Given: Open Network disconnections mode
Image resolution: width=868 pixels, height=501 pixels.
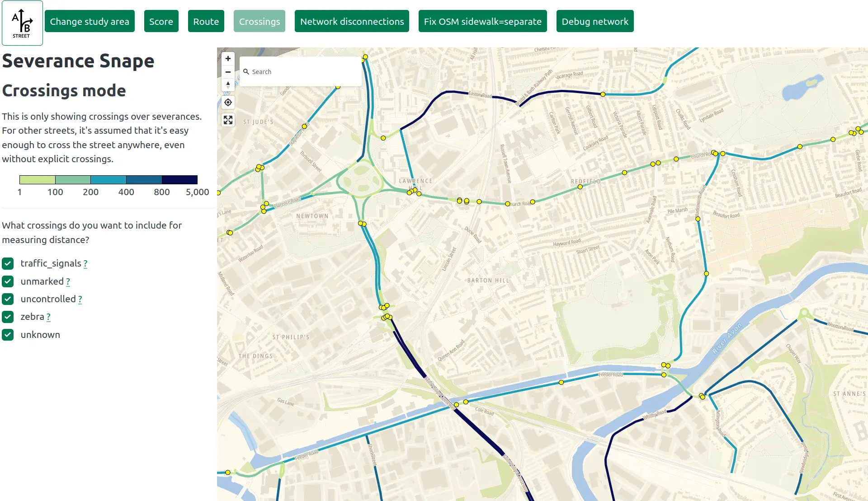Looking at the screenshot, I should pyautogui.click(x=352, y=21).
